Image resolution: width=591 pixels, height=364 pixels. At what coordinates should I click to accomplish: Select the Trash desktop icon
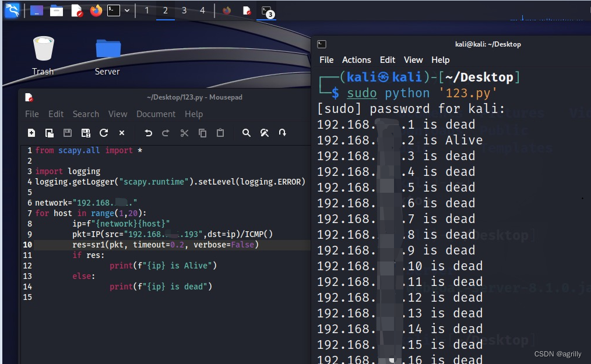pos(43,56)
